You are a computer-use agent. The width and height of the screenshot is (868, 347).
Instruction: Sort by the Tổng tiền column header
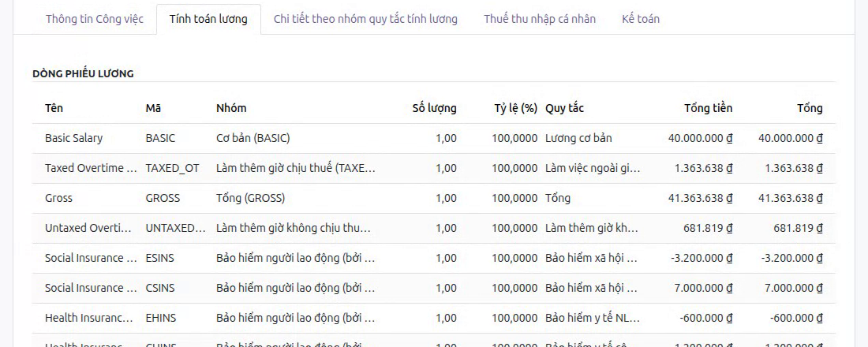708,109
